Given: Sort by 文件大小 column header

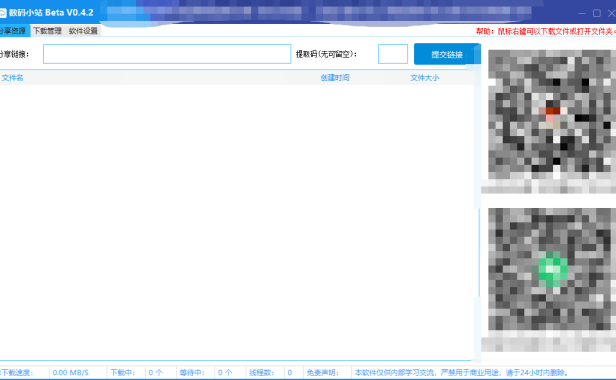Looking at the screenshot, I should (x=425, y=78).
